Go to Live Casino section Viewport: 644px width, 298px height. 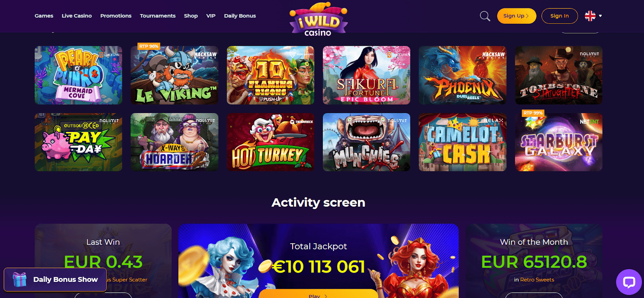(x=76, y=16)
